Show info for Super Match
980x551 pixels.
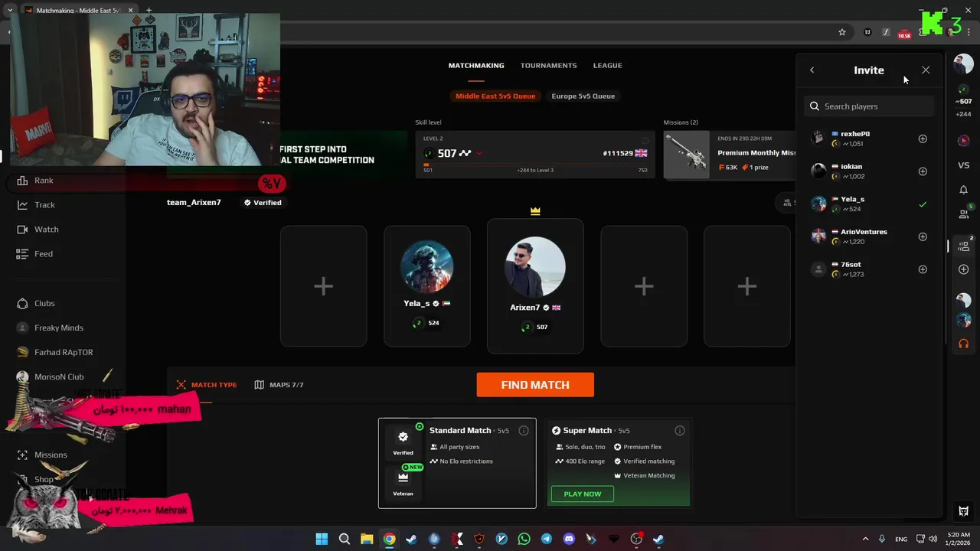pos(679,431)
